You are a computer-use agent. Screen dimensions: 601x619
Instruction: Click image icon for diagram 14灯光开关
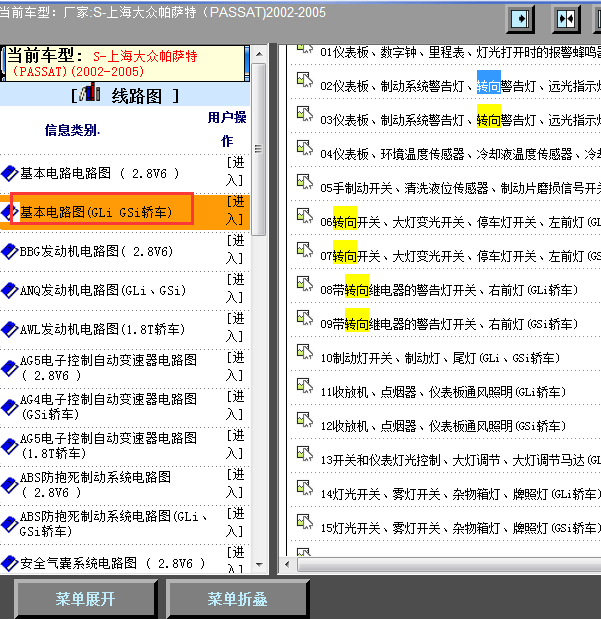(x=305, y=487)
